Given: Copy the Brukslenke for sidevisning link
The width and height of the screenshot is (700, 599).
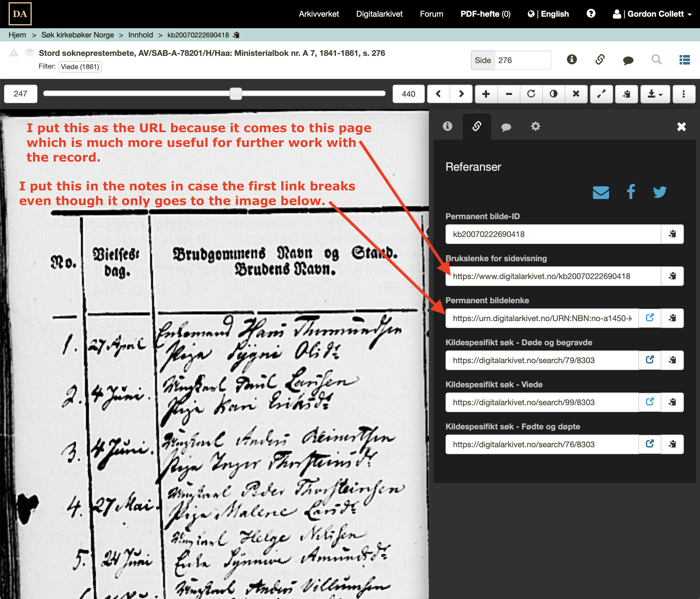Looking at the screenshot, I should tap(672, 276).
